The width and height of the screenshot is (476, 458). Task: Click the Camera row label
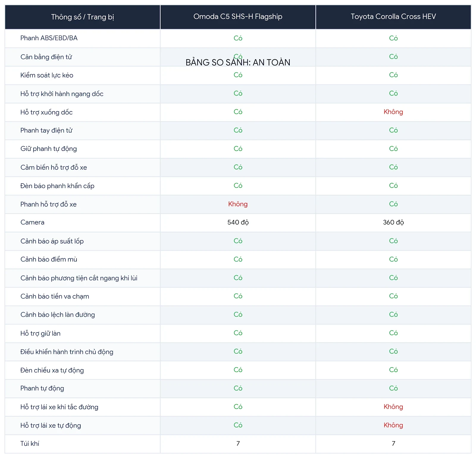click(32, 222)
